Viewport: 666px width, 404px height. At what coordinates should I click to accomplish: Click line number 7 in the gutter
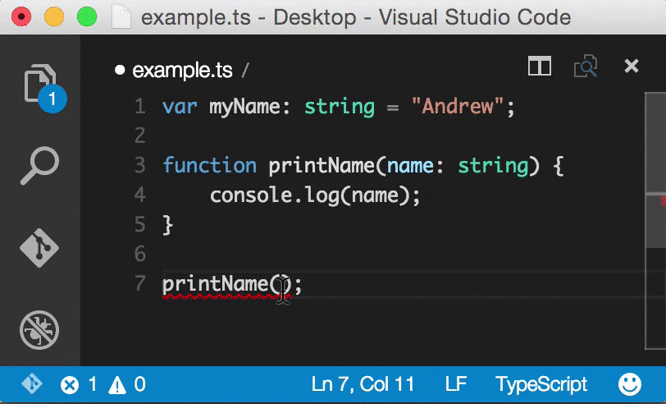click(140, 283)
